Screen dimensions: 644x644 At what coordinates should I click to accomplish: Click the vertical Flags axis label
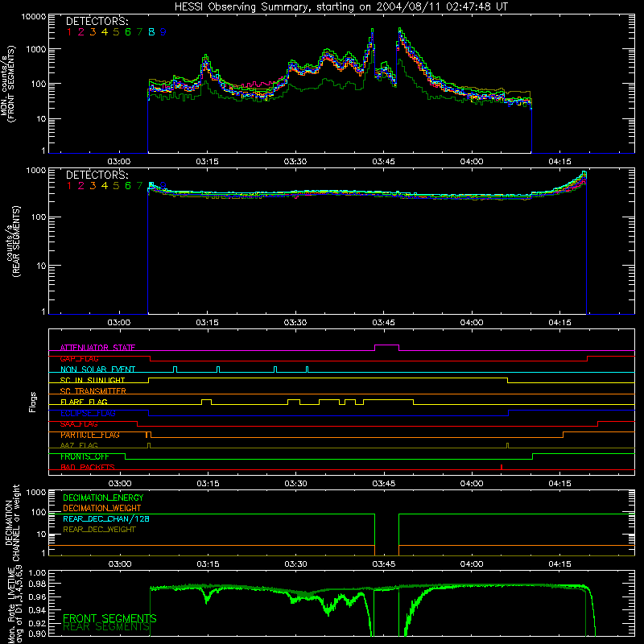tap(33, 402)
